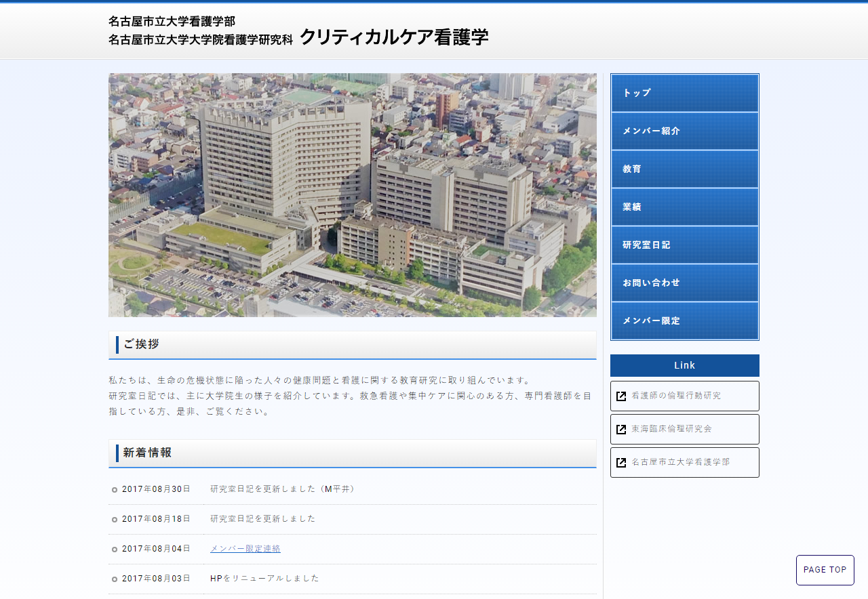Image resolution: width=868 pixels, height=599 pixels.
Task: Click the aerial hospital campus photo
Action: pyautogui.click(x=353, y=195)
